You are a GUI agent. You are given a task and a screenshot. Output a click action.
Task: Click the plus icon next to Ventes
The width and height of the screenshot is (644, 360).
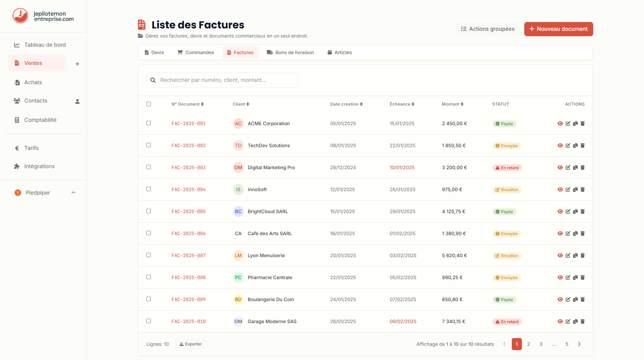click(77, 64)
